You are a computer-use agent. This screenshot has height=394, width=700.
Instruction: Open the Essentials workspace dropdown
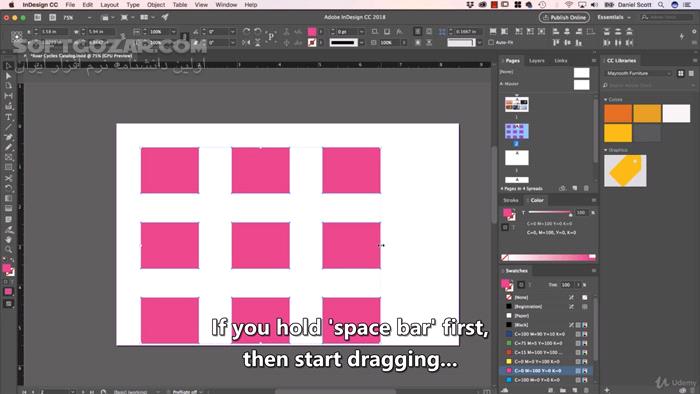pyautogui.click(x=614, y=17)
